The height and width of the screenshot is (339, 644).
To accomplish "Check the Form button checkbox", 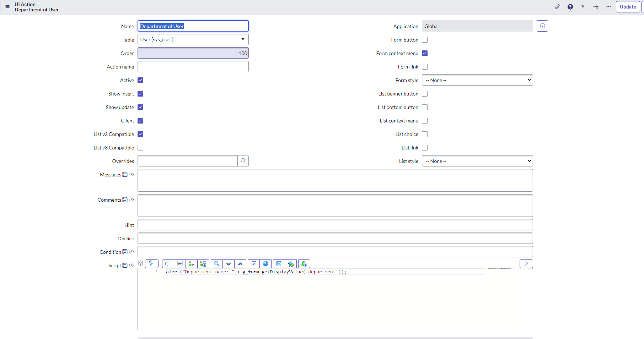I will (425, 40).
